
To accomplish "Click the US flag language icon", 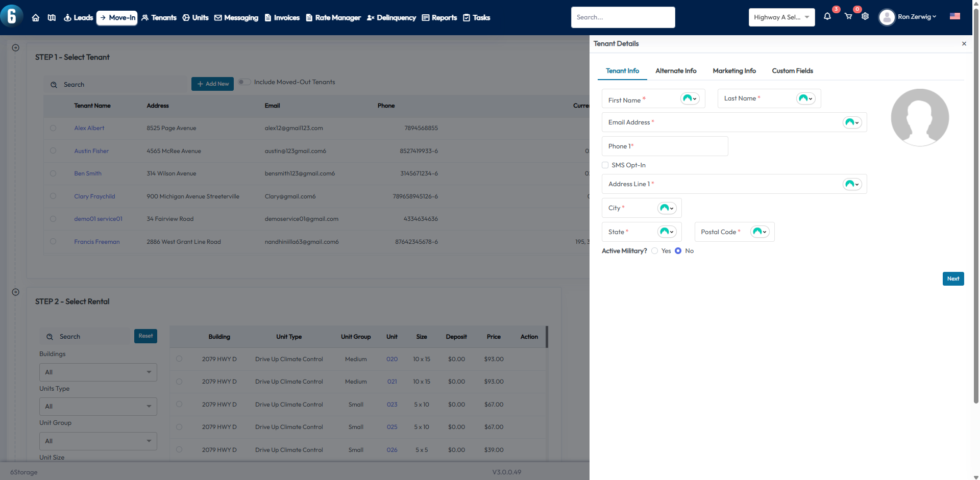I will tap(954, 16).
